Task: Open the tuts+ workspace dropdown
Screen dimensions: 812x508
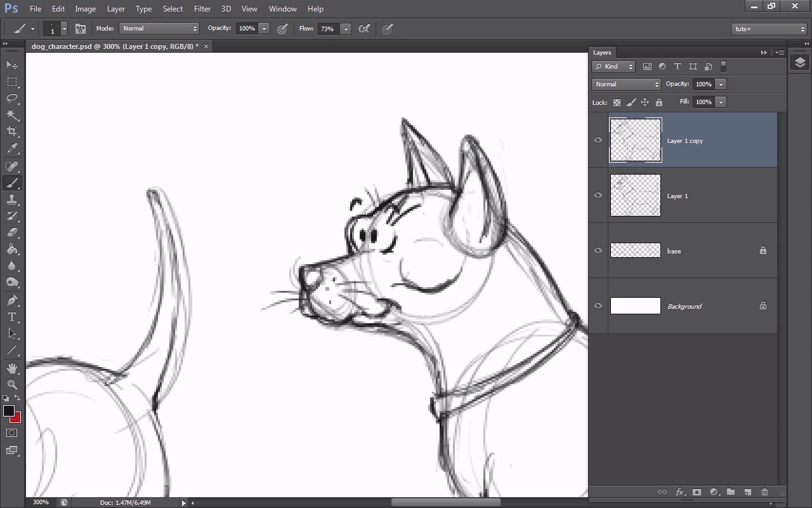Action: pyautogui.click(x=769, y=29)
